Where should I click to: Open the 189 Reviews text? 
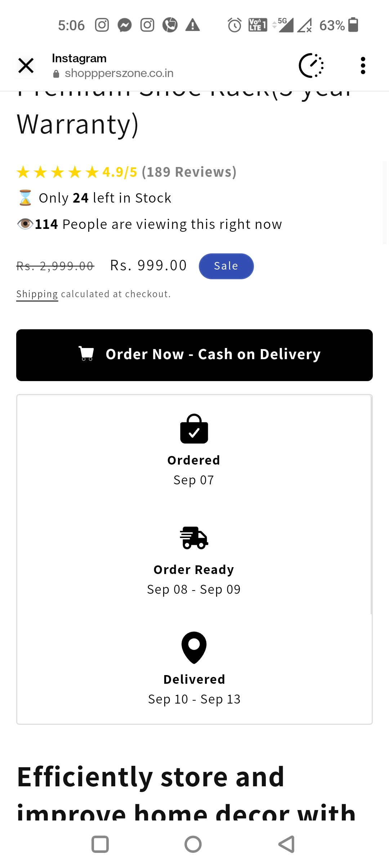click(x=189, y=172)
